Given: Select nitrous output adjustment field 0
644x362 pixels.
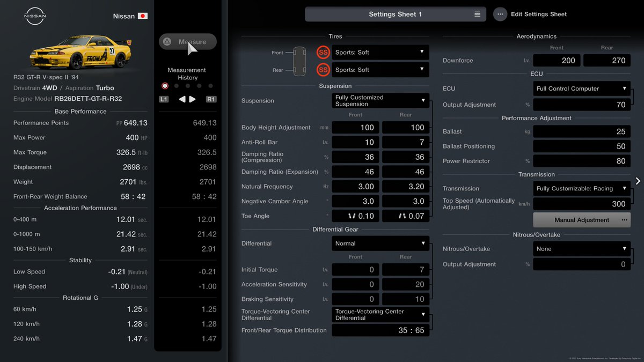Looking at the screenshot, I should (x=582, y=264).
